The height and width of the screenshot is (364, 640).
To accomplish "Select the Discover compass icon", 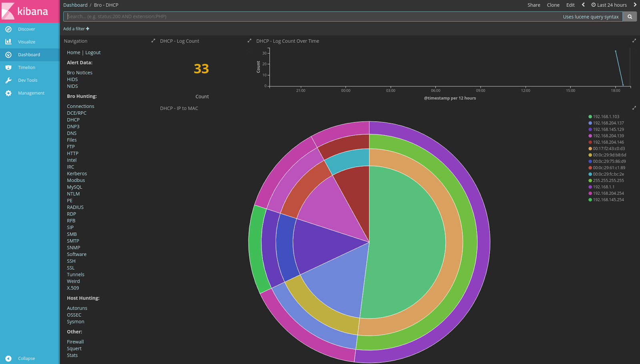I will [x=8, y=29].
